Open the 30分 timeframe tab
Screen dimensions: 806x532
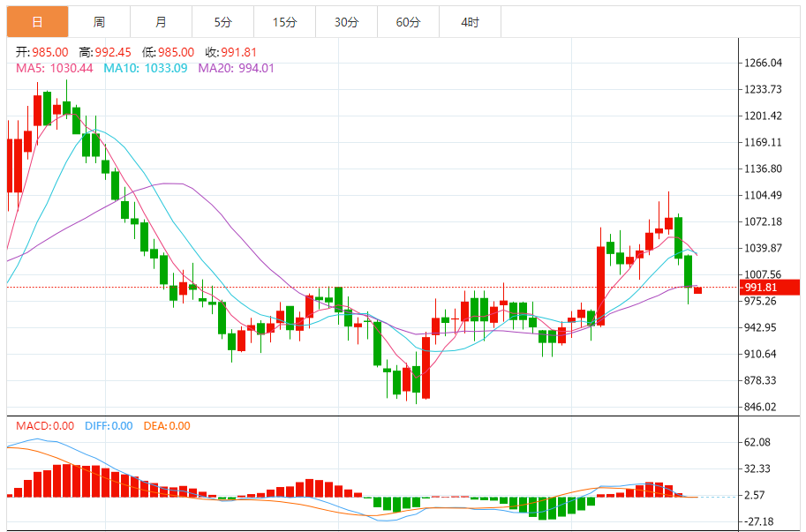(346, 21)
